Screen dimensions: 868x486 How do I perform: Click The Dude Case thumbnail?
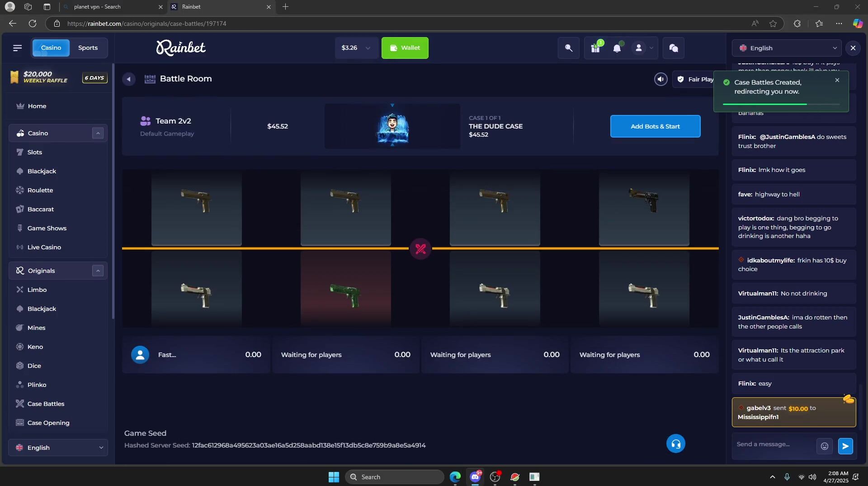392,126
